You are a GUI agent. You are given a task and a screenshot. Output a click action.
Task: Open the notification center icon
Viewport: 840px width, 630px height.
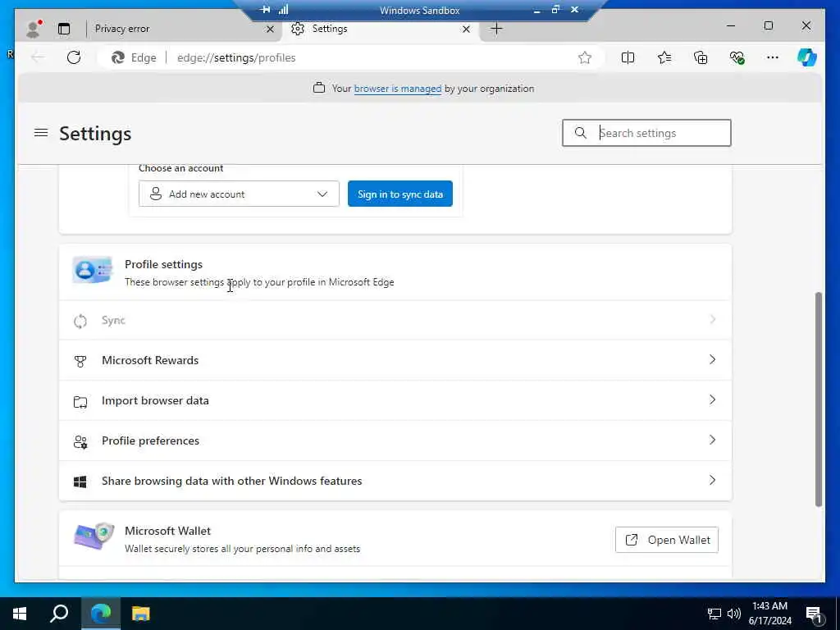[814, 615]
